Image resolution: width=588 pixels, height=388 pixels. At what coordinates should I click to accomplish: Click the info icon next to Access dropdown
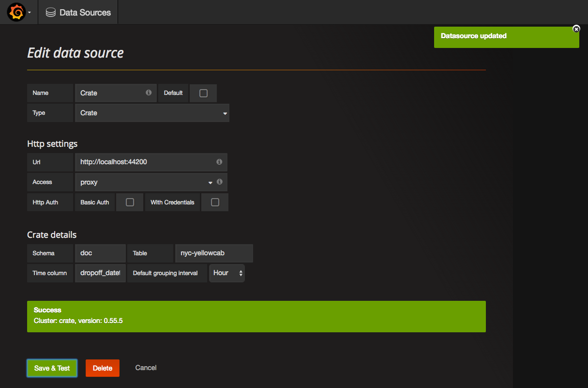pyautogui.click(x=220, y=182)
